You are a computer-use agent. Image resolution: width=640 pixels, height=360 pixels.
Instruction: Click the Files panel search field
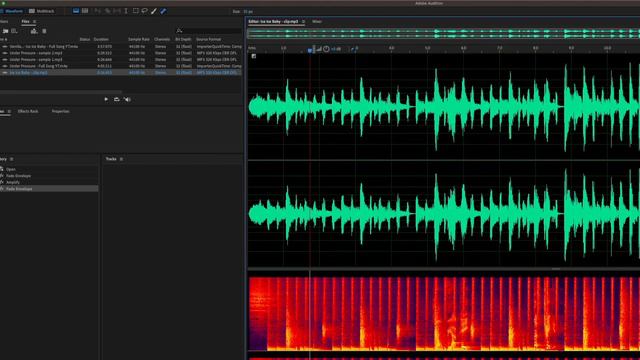(209, 31)
